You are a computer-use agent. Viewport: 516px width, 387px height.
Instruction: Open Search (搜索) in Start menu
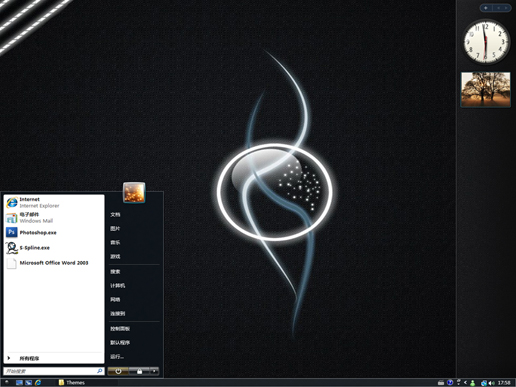(115, 272)
